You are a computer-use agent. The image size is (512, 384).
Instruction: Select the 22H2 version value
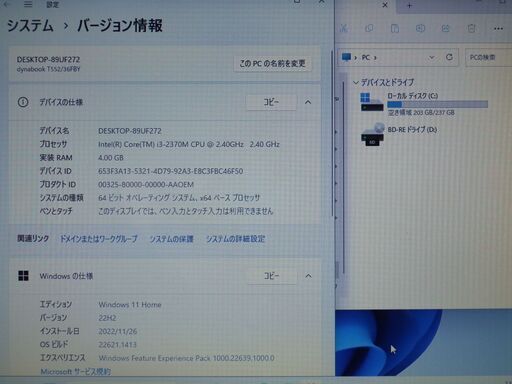(107, 318)
